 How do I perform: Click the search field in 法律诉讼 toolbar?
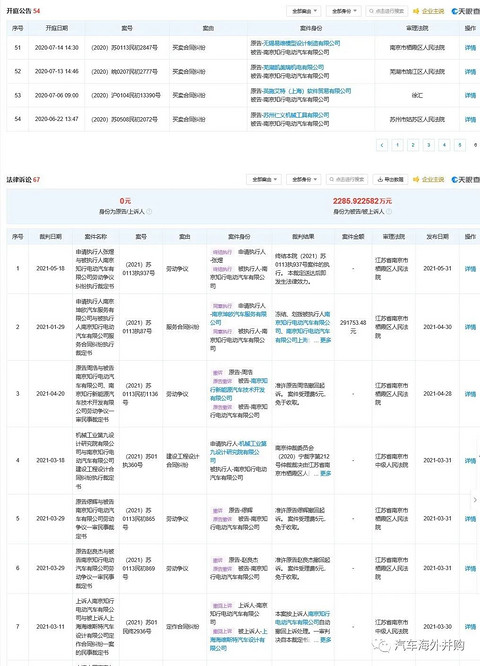[347, 180]
